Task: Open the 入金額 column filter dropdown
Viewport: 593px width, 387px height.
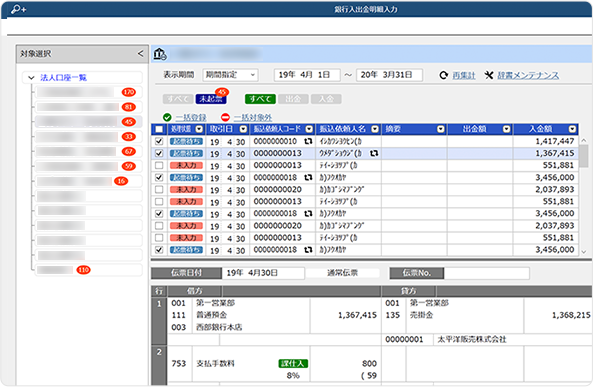Action: point(572,129)
